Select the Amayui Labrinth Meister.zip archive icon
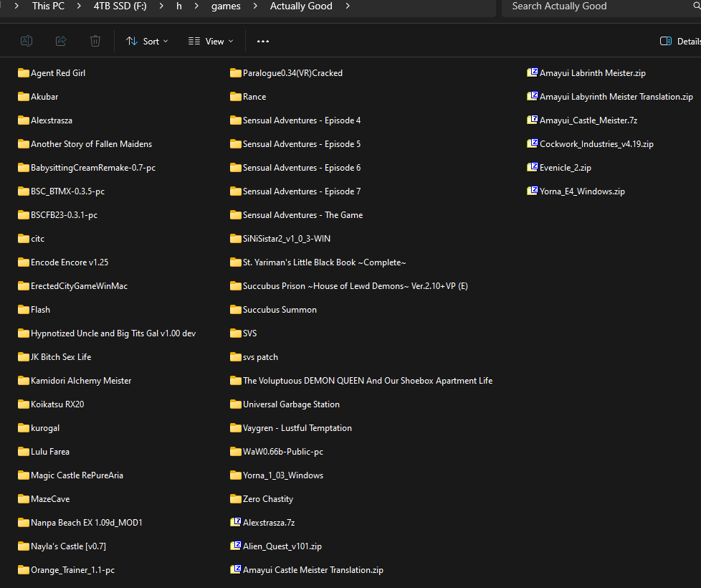 pyautogui.click(x=533, y=73)
